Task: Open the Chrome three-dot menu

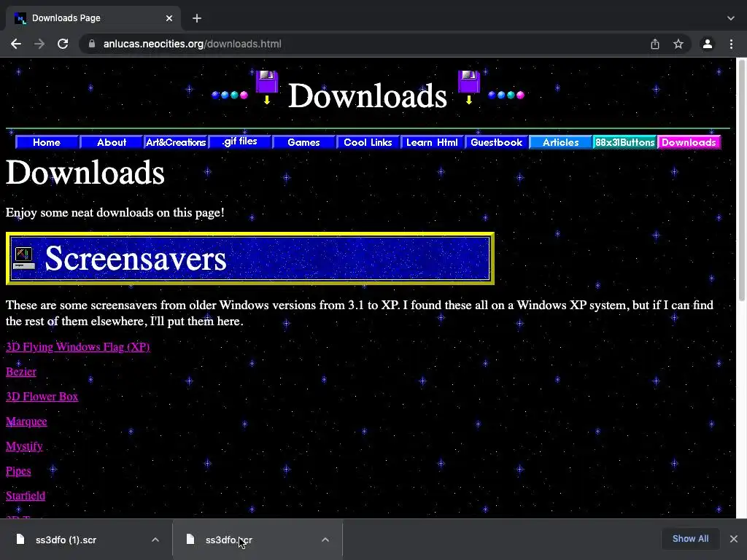Action: pyautogui.click(x=731, y=44)
